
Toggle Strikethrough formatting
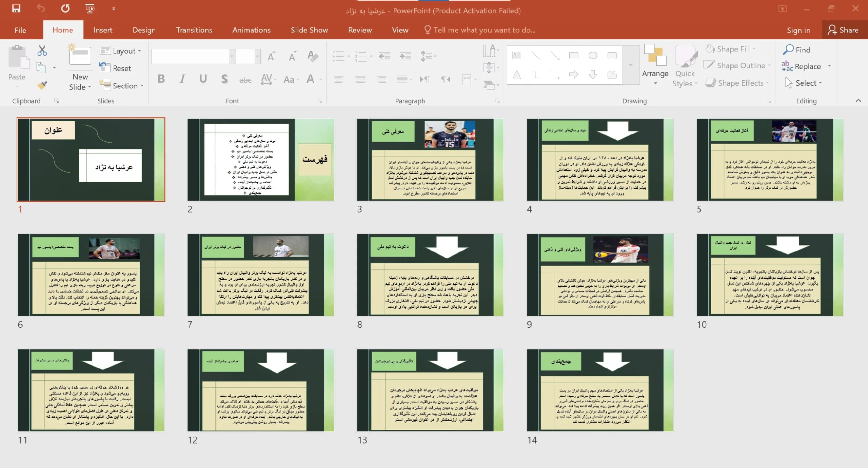(x=245, y=80)
